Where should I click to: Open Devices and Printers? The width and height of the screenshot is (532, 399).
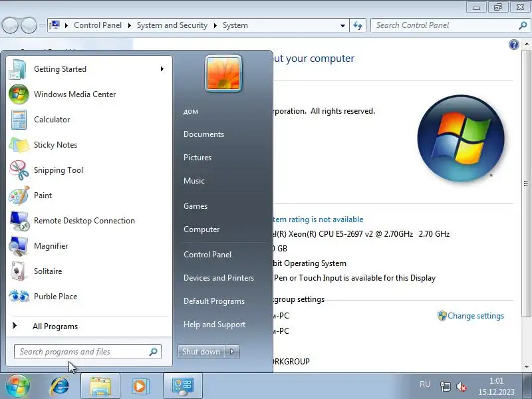tap(219, 278)
